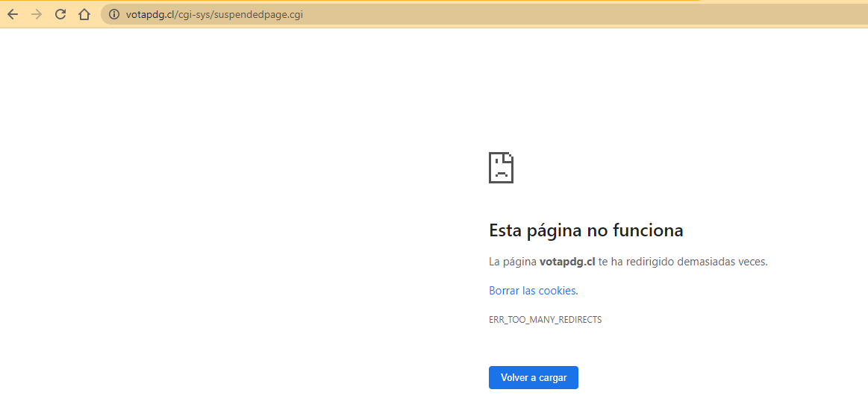Go back to the previous page
868x413 pixels.
(x=13, y=14)
